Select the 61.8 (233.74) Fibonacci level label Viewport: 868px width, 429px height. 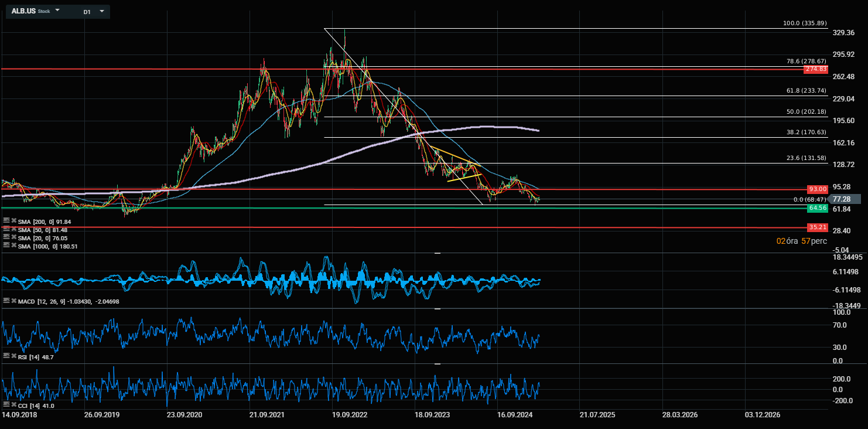pos(806,90)
